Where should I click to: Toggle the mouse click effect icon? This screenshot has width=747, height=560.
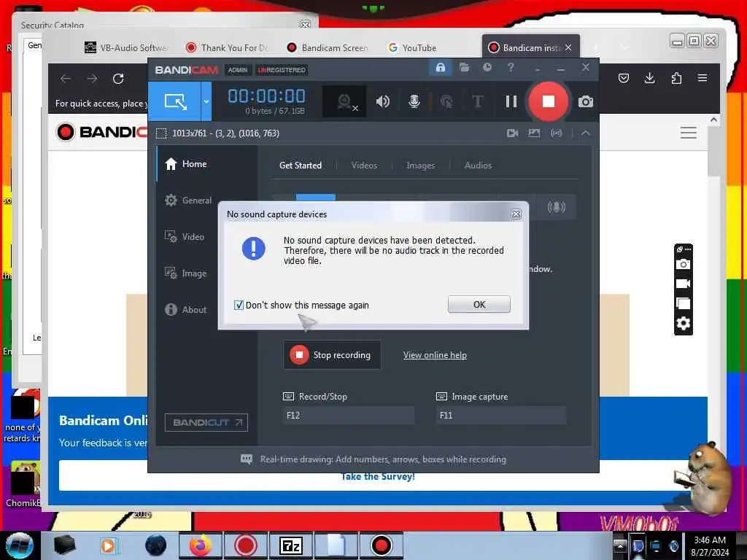click(446, 101)
